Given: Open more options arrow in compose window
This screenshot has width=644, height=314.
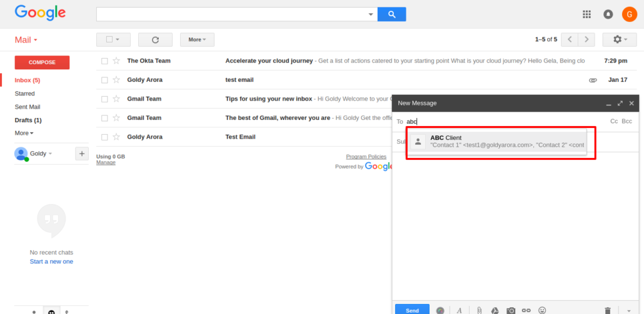Looking at the screenshot, I should coord(629,311).
